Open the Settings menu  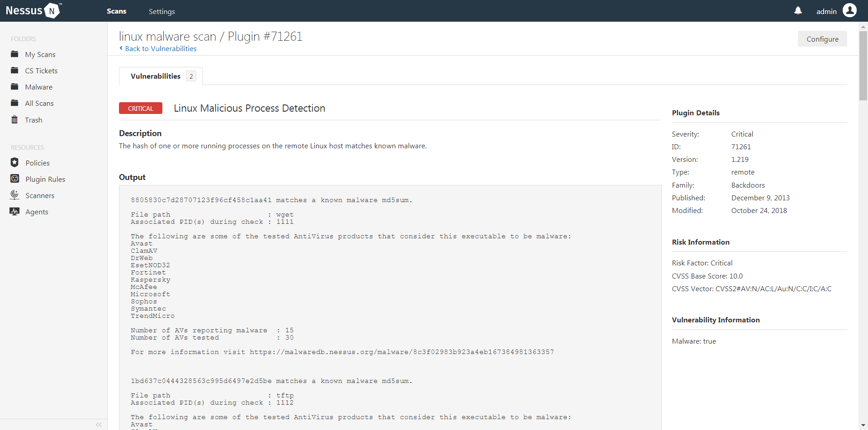pos(162,11)
